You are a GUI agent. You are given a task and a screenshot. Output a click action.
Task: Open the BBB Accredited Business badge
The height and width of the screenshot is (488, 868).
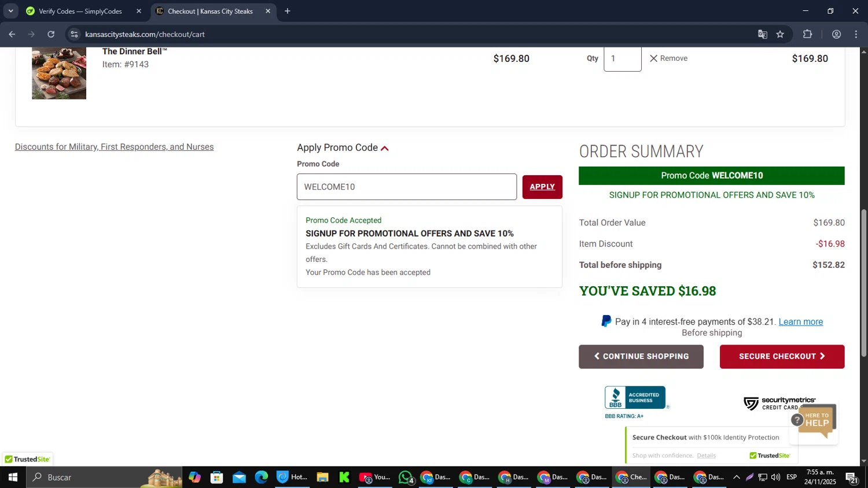pos(636,398)
